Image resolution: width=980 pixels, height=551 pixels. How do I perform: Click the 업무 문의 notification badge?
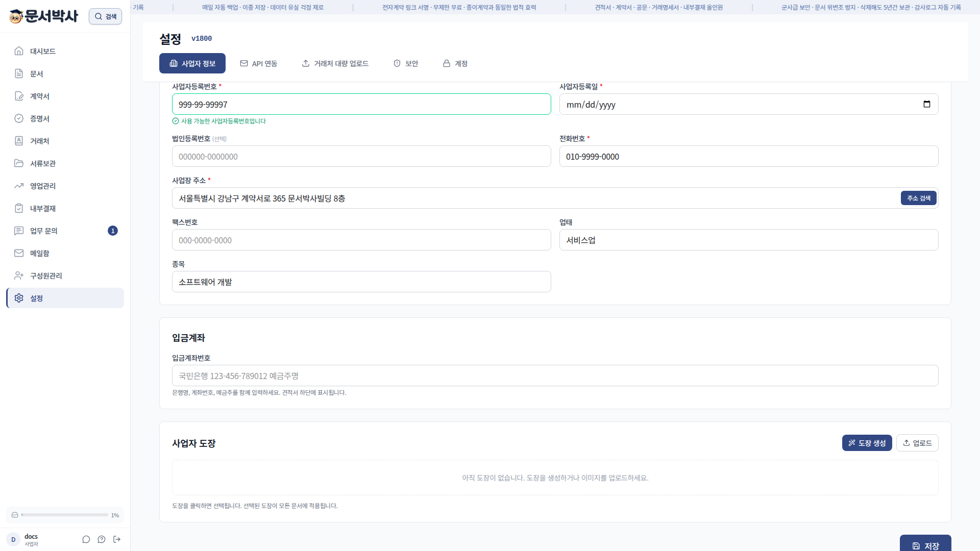point(113,231)
